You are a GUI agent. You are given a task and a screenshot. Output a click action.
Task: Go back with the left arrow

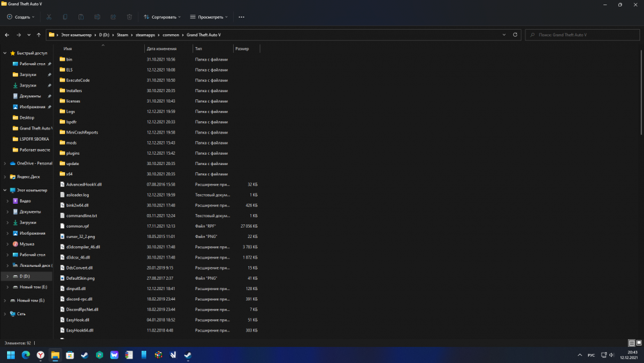[7, 35]
